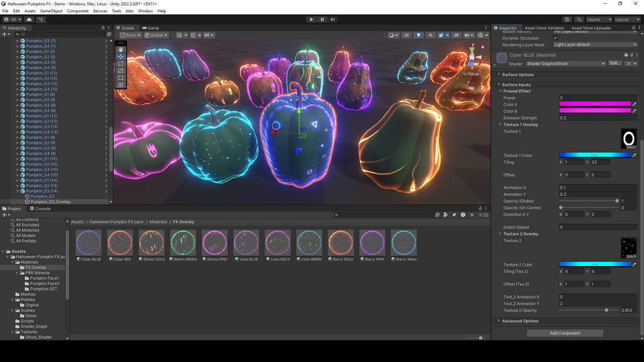Click the Play button
Image resolution: width=644 pixels, height=362 pixels.
point(311,19)
